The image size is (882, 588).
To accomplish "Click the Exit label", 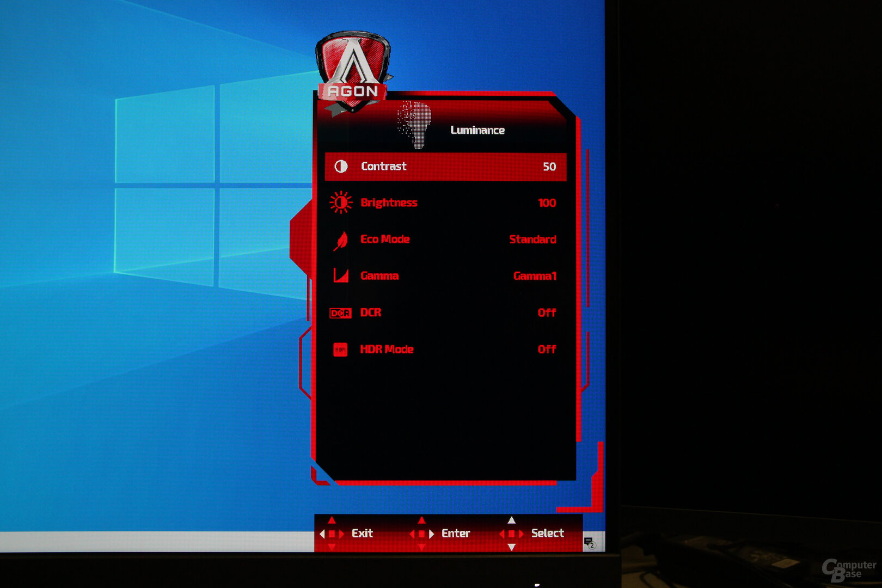I will (362, 534).
